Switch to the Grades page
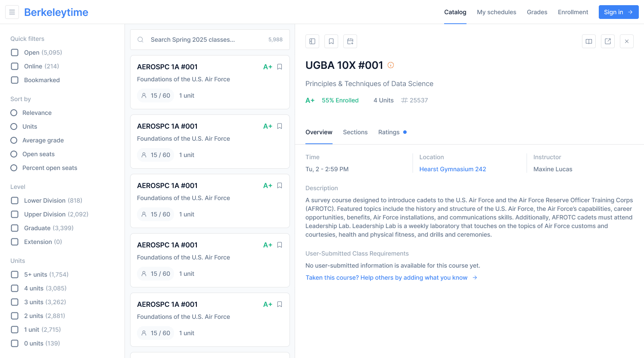Viewport: 644px width, 358px height. tap(537, 12)
